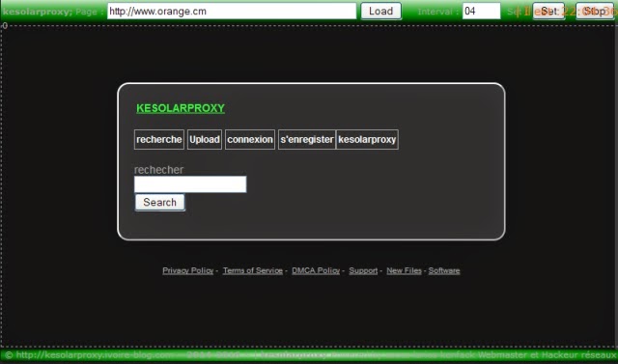Open the Support footer link
The height and width of the screenshot is (364, 618).
[x=363, y=270]
